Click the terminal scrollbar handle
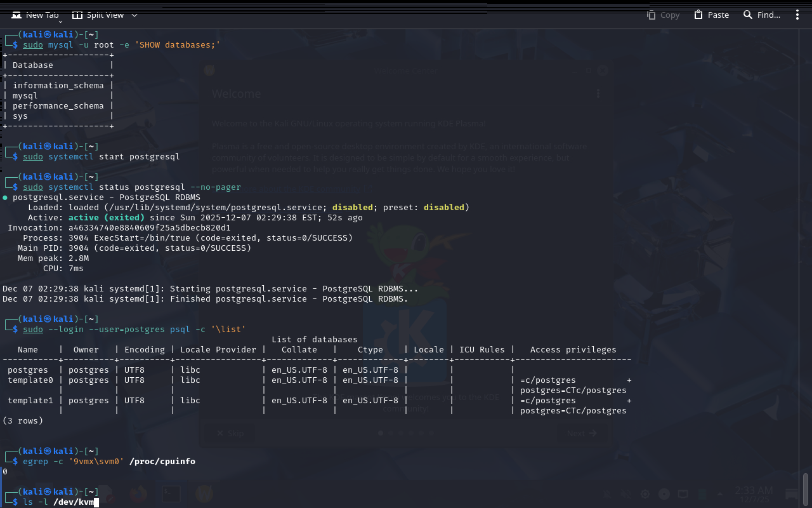This screenshot has height=508, width=812. [x=806, y=489]
